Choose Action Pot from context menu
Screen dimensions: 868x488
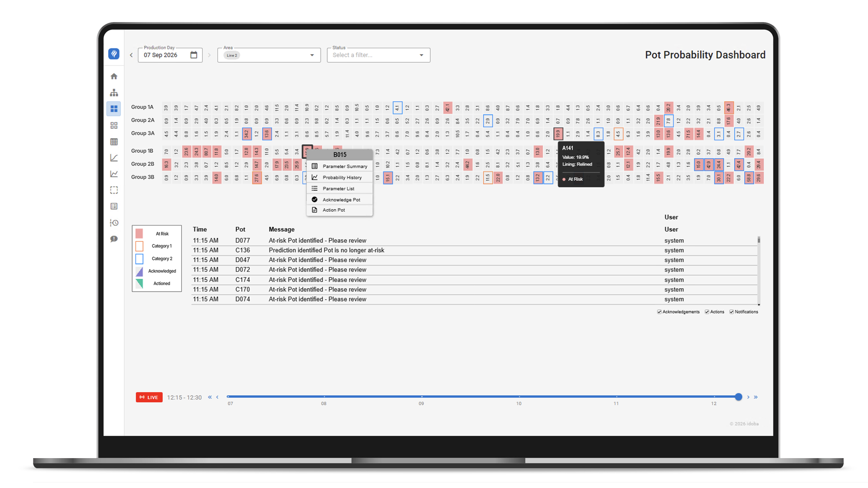click(x=340, y=210)
